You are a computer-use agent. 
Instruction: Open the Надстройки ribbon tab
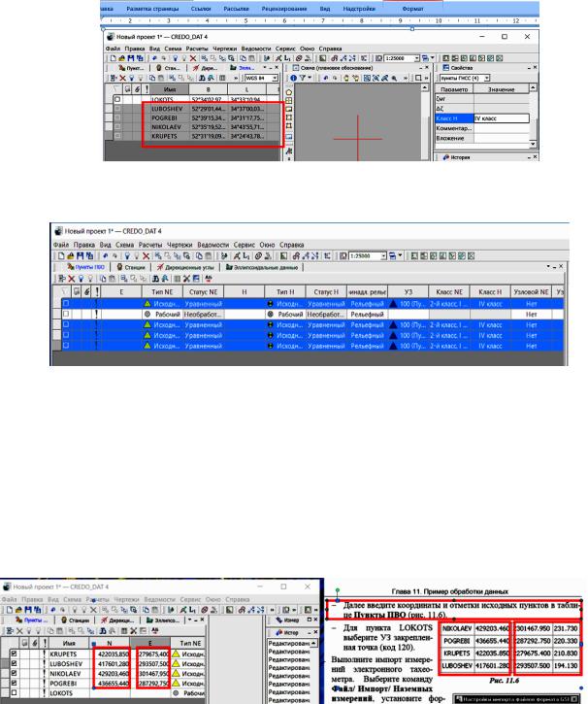(359, 9)
